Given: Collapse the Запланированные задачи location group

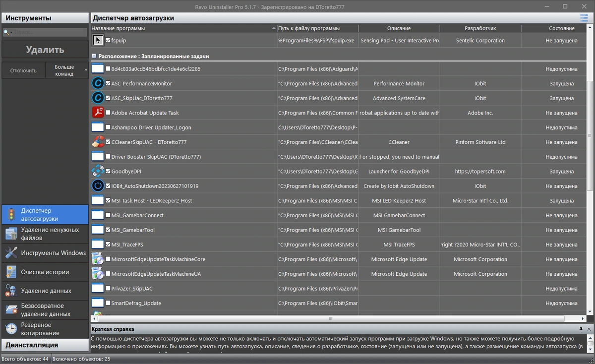Looking at the screenshot, I should tap(94, 57).
